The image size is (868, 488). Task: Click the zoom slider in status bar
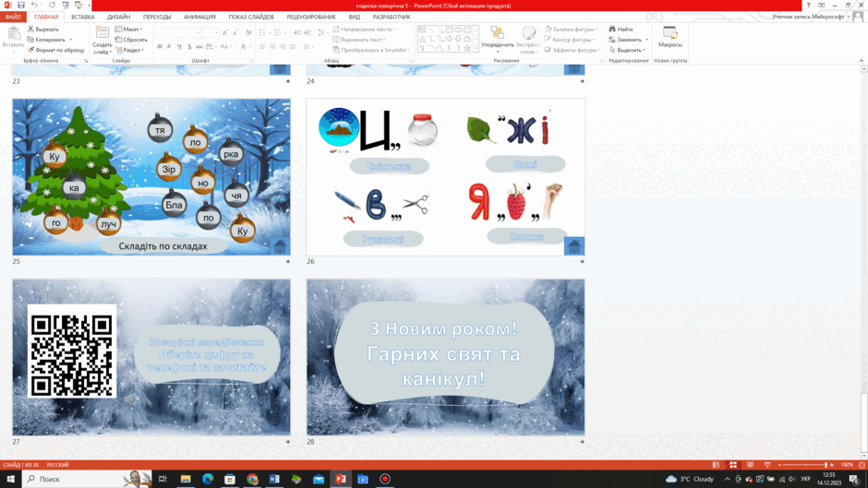(805, 465)
